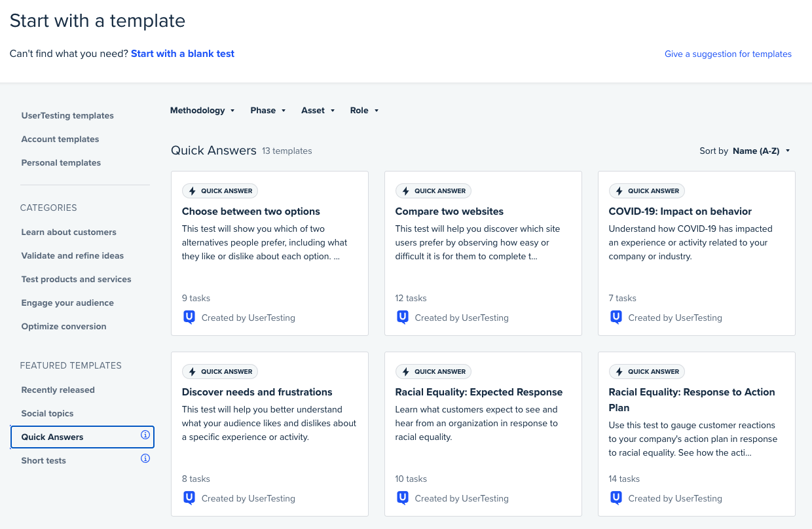Click Quick Answer badge on Racial Equality Expected Response
Screen dimensions: 812x529
pyautogui.click(x=434, y=372)
